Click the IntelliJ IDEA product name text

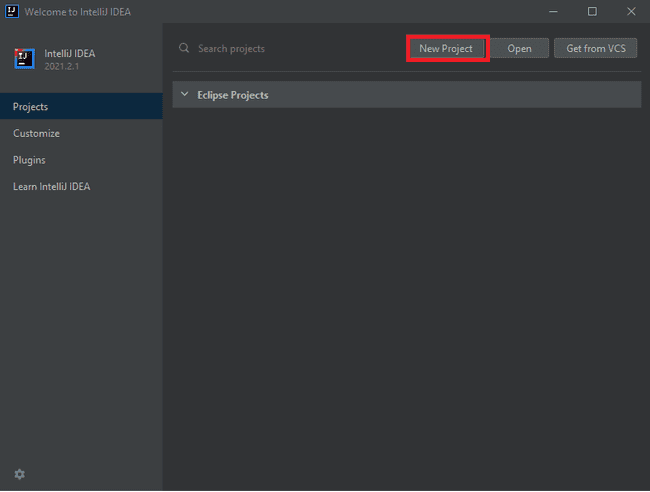tap(70, 53)
